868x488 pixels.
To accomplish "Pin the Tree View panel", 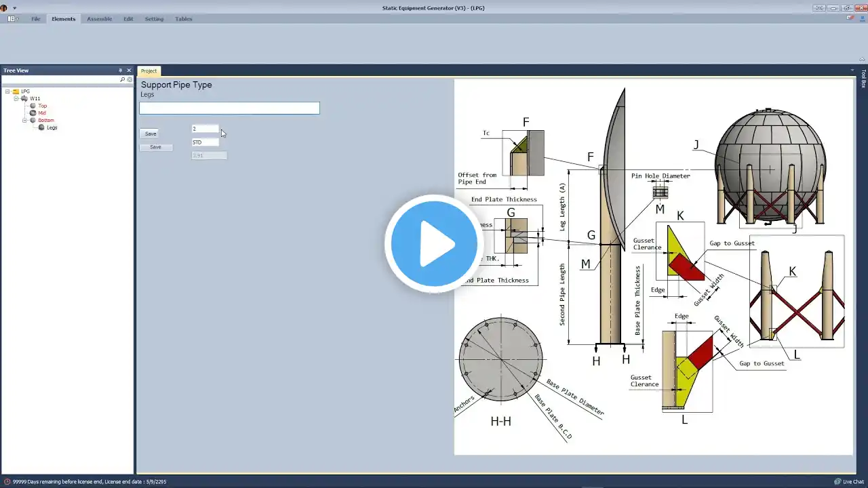I will coord(121,70).
